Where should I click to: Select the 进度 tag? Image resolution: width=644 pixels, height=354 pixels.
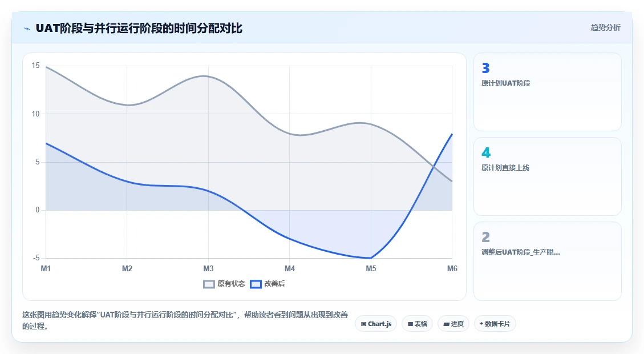(x=453, y=324)
